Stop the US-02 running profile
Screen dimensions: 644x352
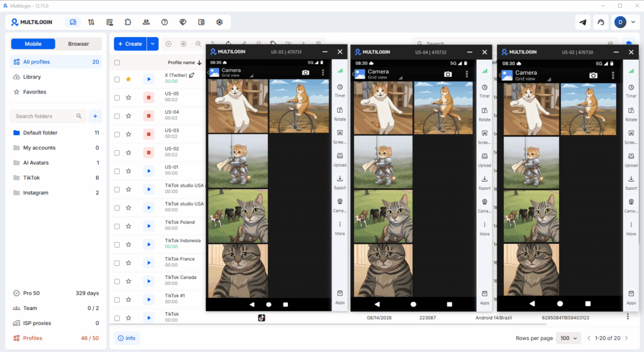[148, 153]
